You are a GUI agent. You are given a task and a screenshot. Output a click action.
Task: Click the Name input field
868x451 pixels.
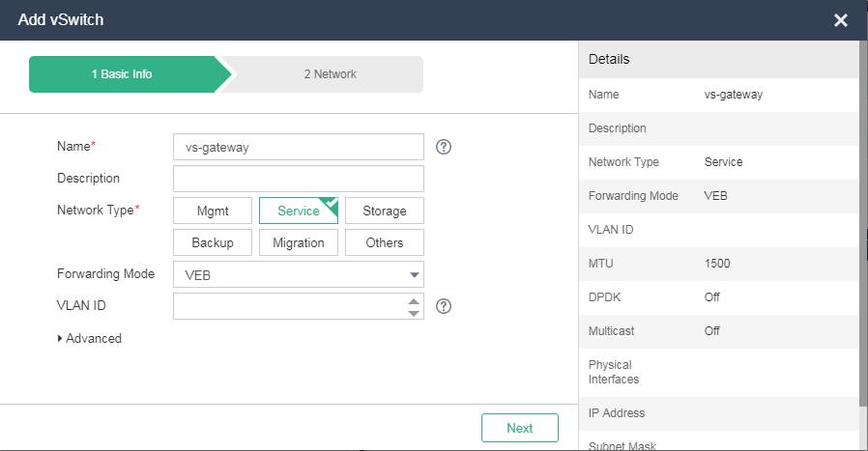[298, 147]
